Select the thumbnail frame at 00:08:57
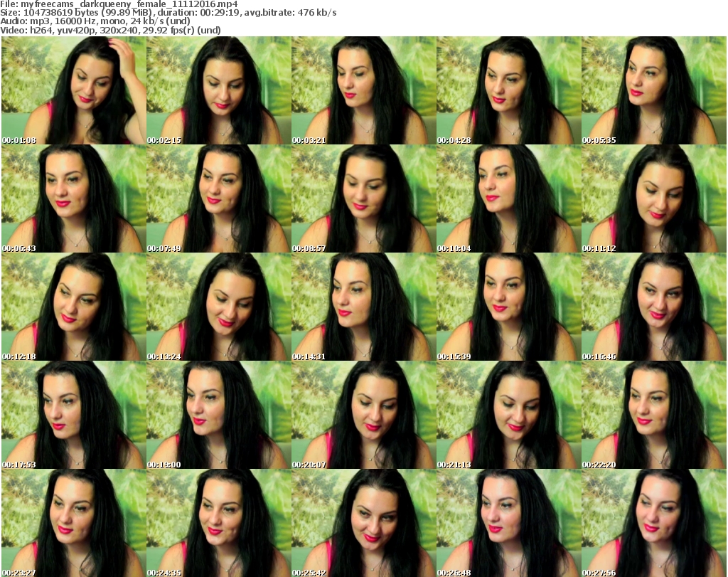Viewport: 728px width, 577px height. 364,198
